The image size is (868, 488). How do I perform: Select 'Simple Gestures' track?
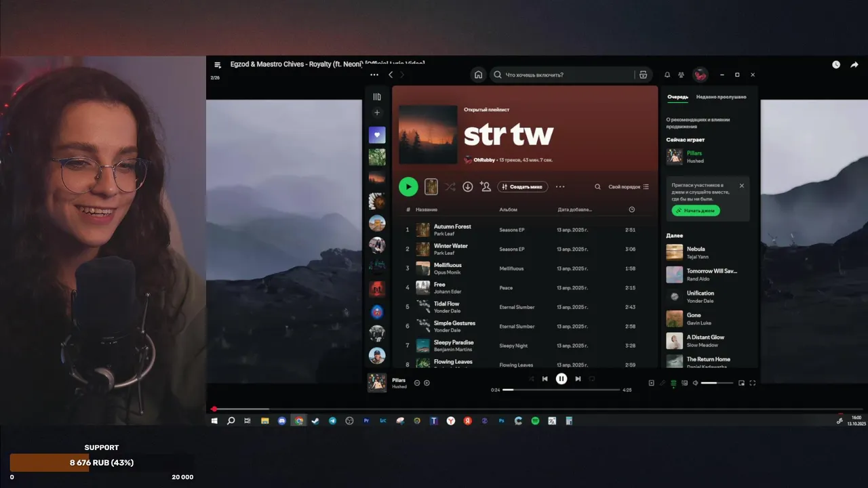[x=454, y=323]
